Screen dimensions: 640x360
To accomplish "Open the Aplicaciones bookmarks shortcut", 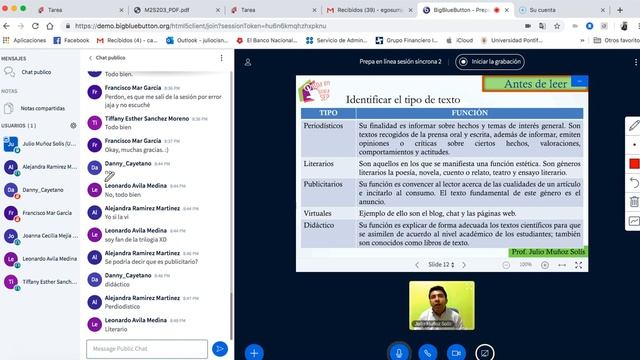I will tap(24, 40).
